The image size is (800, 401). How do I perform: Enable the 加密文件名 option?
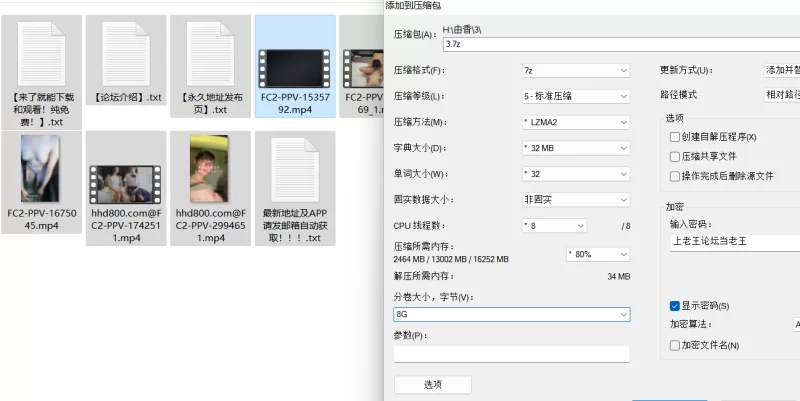point(675,346)
